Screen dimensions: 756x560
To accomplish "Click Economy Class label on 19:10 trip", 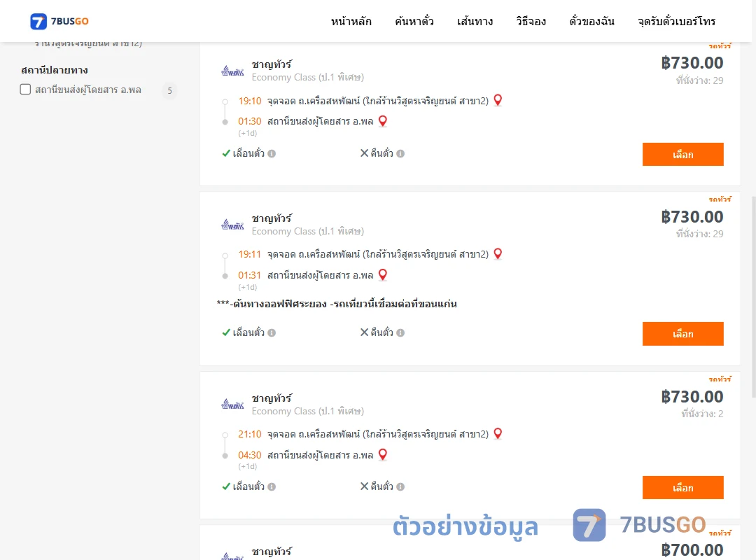I will tap(307, 77).
